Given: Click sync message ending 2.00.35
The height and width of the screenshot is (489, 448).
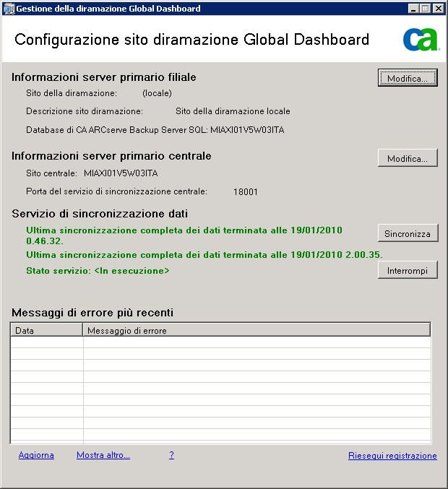Looking at the screenshot, I should 204,255.
